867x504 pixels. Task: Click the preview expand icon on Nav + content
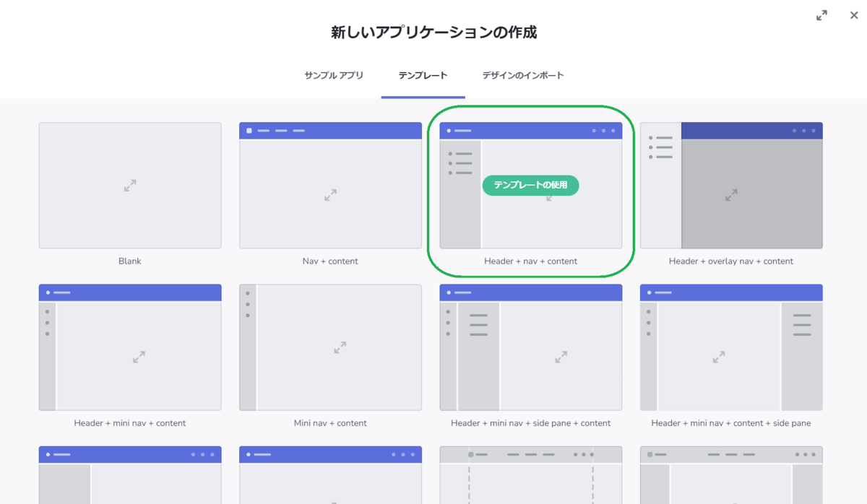coord(330,195)
